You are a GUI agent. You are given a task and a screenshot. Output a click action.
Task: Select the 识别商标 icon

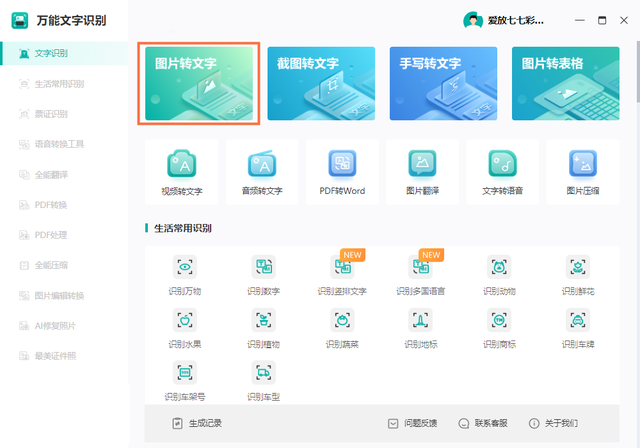(499, 320)
